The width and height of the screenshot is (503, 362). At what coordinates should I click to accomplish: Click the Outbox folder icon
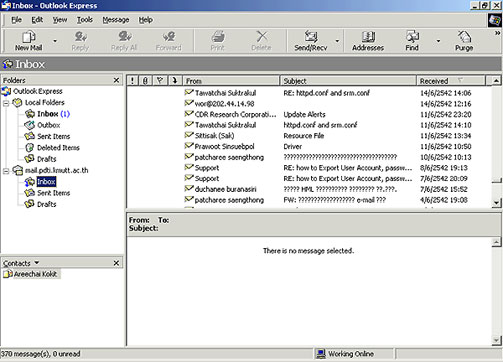30,125
